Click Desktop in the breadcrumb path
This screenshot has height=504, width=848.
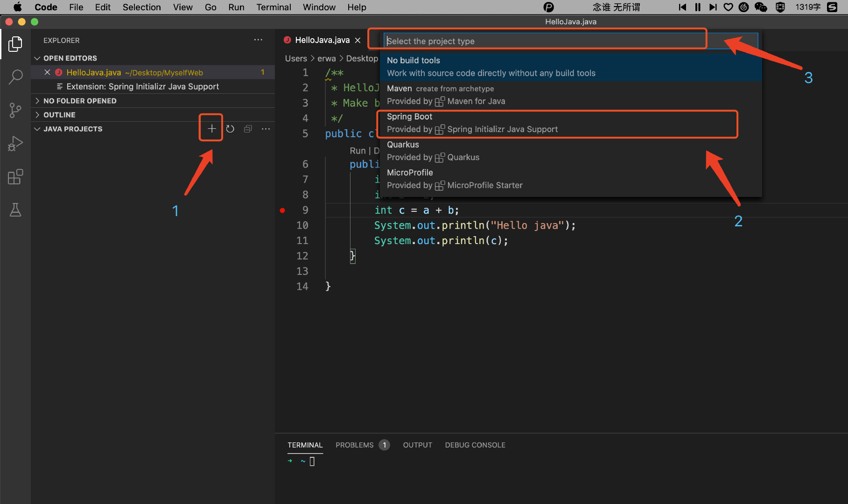(362, 58)
